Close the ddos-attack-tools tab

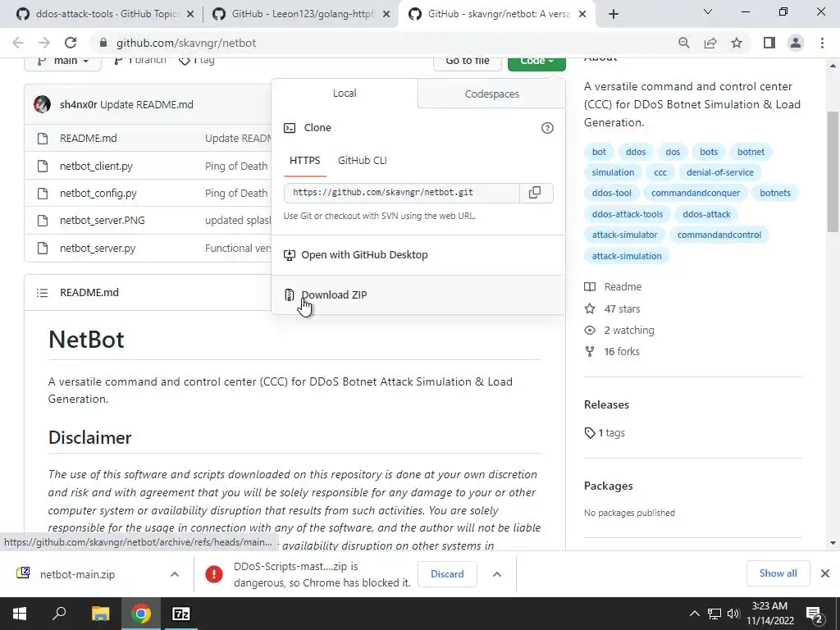click(x=190, y=14)
